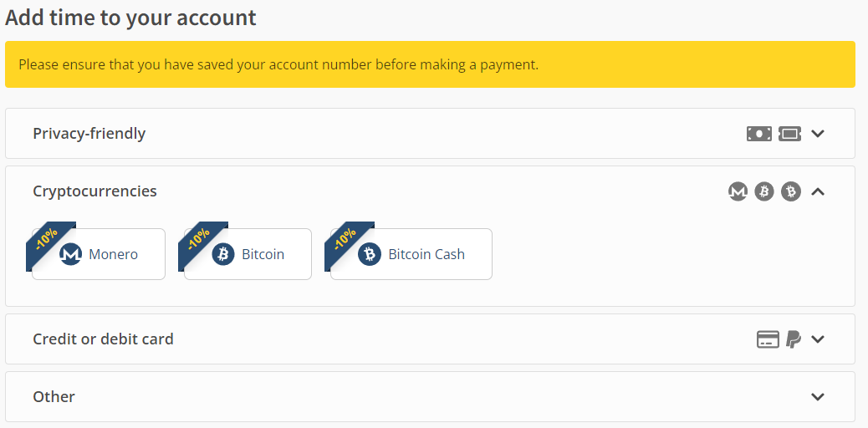Click the yellow account number warning banner
Screen dimensions: 868x428
[x=430, y=64]
